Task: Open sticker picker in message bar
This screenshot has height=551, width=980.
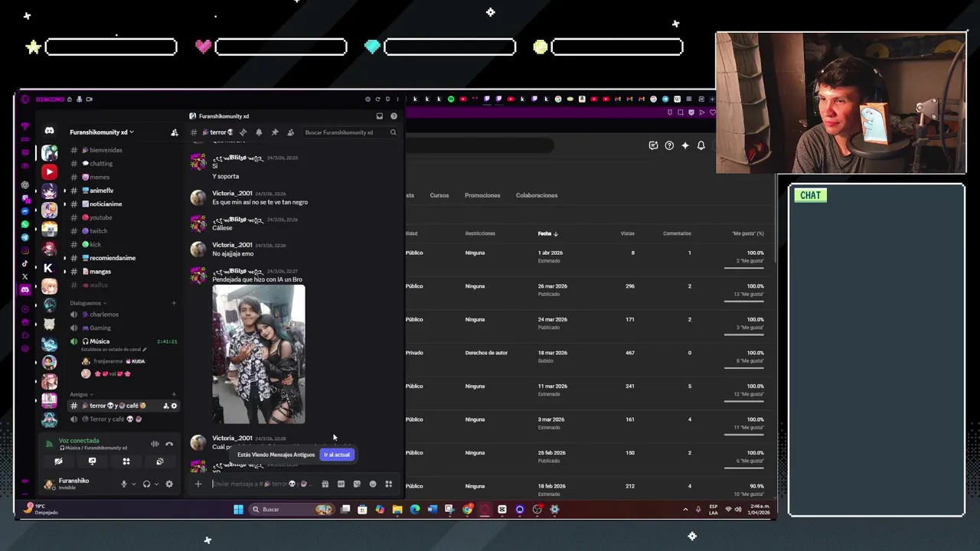Action: click(357, 484)
